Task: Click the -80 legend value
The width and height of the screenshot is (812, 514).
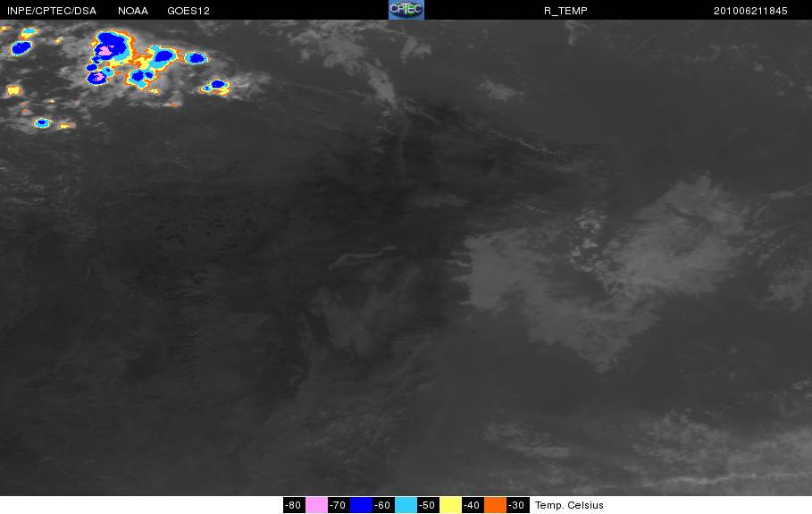Action: point(294,505)
